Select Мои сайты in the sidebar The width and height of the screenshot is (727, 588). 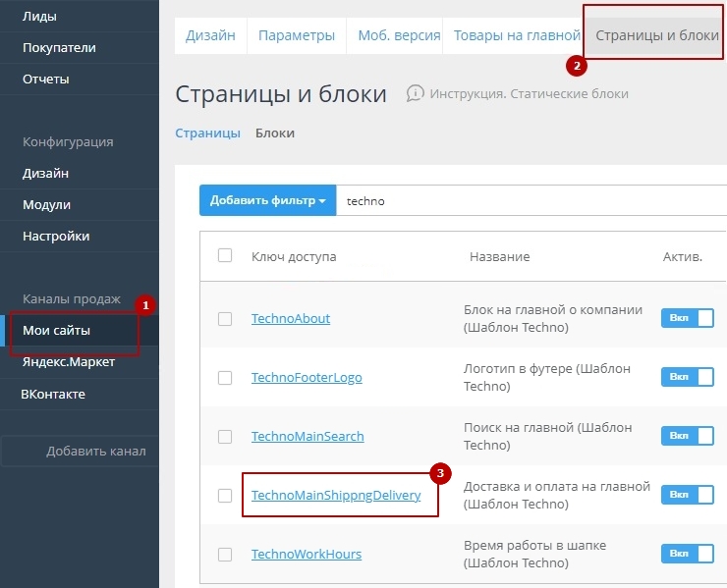coord(57,331)
